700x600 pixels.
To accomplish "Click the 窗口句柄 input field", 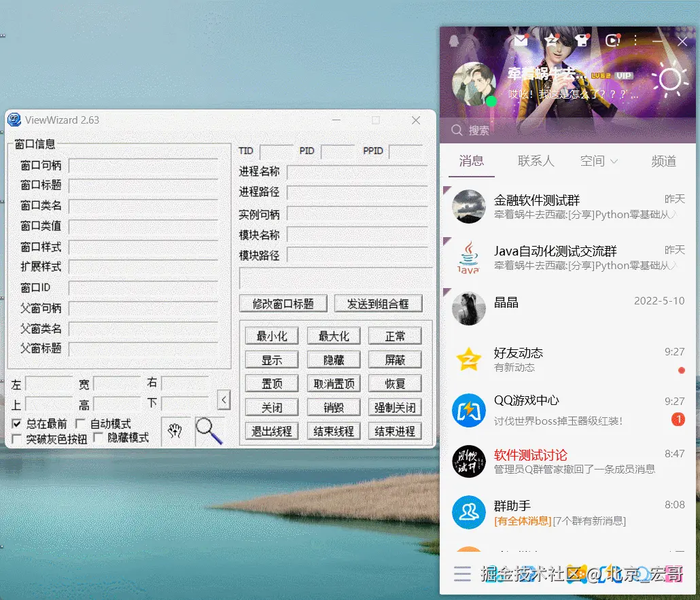I will [x=144, y=166].
